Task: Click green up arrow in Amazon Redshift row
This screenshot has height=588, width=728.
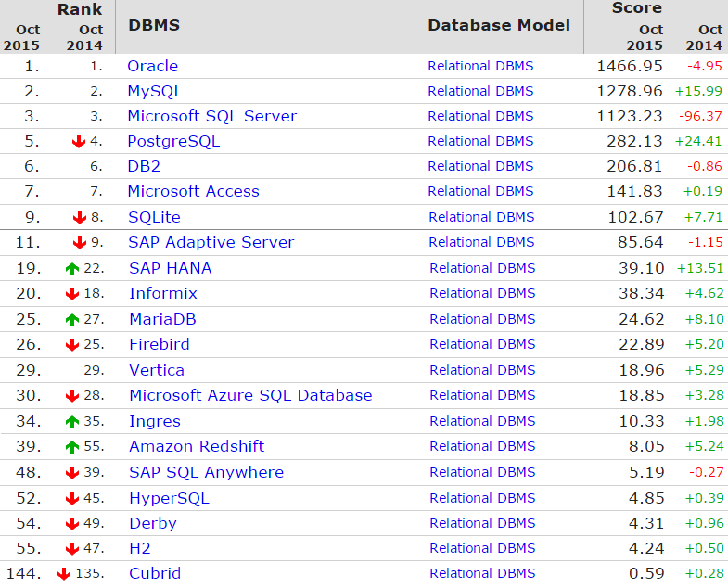Action: (x=72, y=446)
